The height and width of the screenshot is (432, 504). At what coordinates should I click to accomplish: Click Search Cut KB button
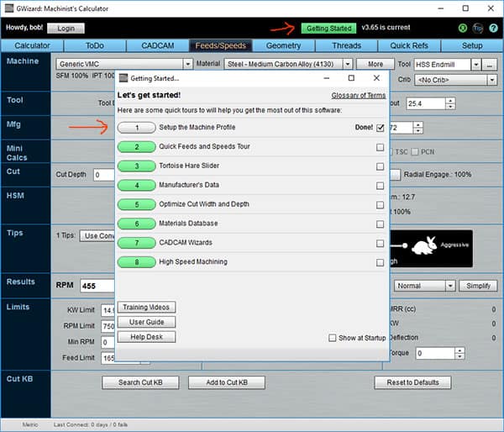coord(140,382)
